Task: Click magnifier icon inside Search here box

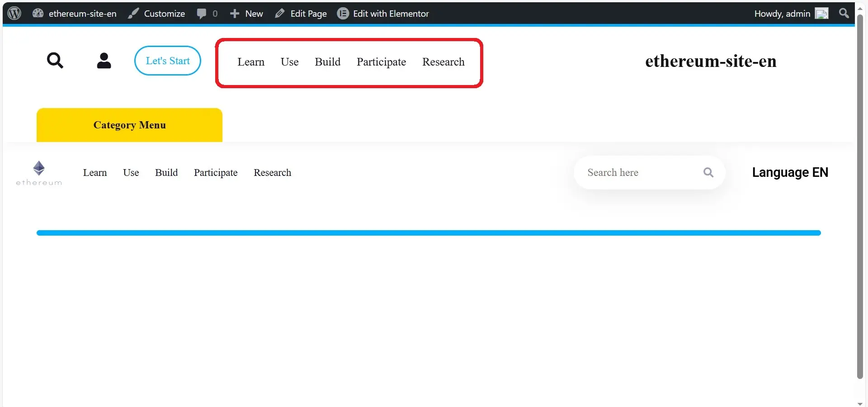Action: tap(708, 172)
